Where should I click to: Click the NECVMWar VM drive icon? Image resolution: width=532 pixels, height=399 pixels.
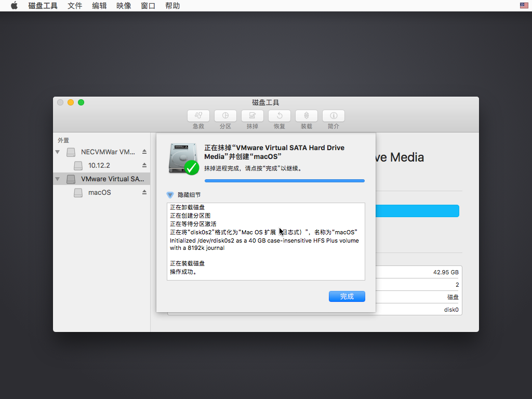coord(71,152)
